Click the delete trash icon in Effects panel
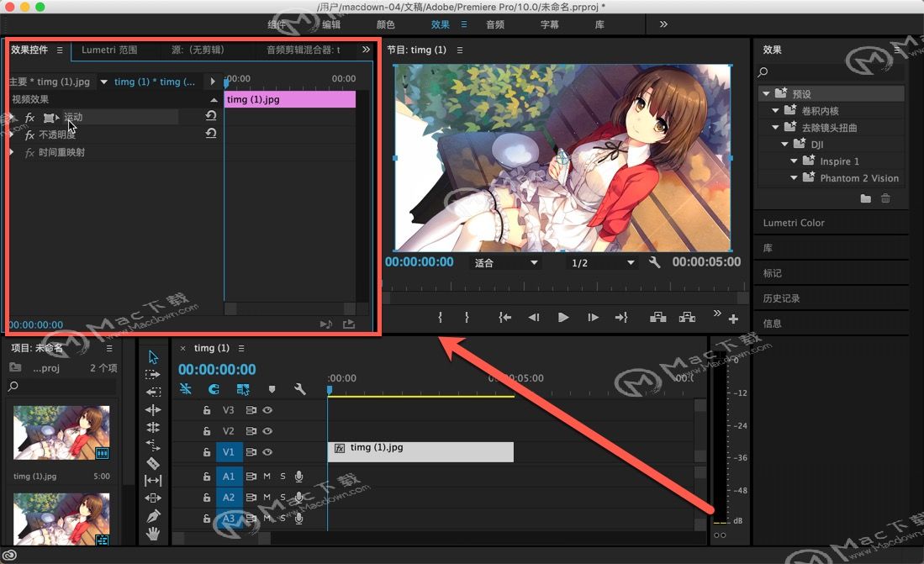924x564 pixels. tap(885, 198)
